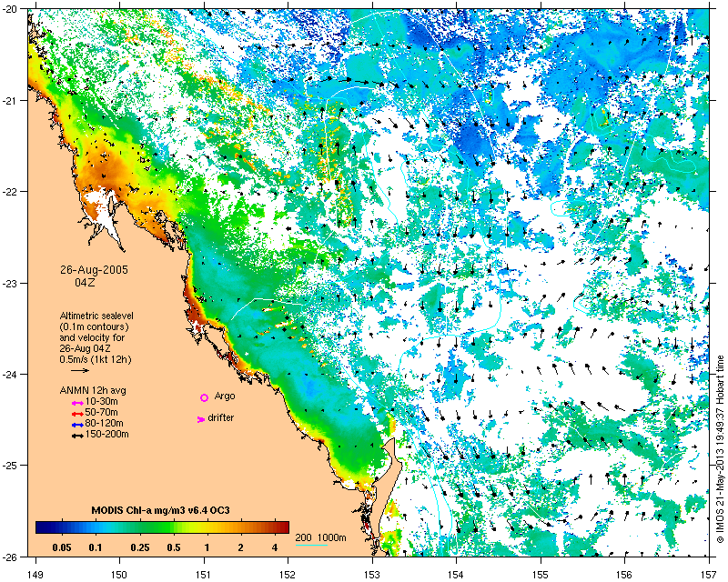Viewport: 728px width, 582px height.
Task: Click latitude axis label -20
Action: pos(11,10)
